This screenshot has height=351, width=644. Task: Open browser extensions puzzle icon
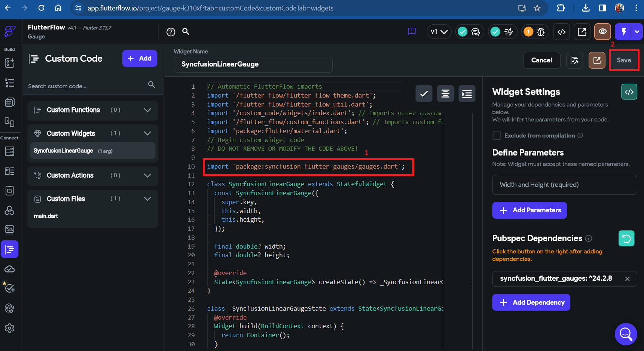coord(561,8)
